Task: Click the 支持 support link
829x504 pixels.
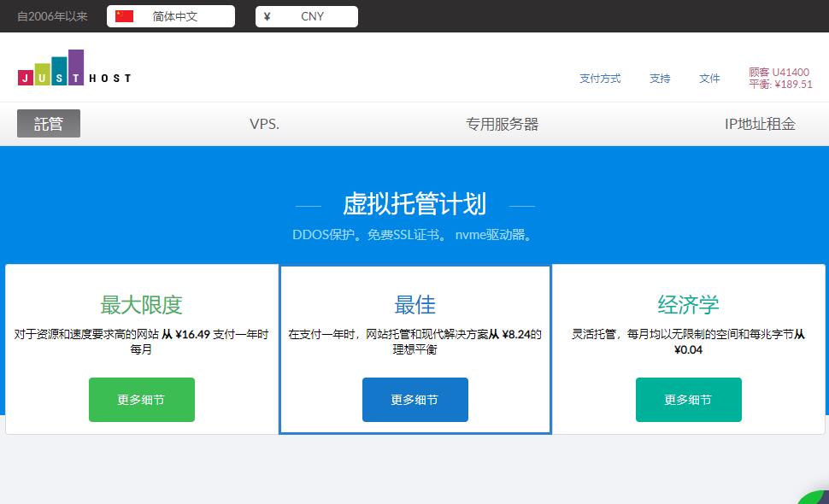Action: coord(660,79)
